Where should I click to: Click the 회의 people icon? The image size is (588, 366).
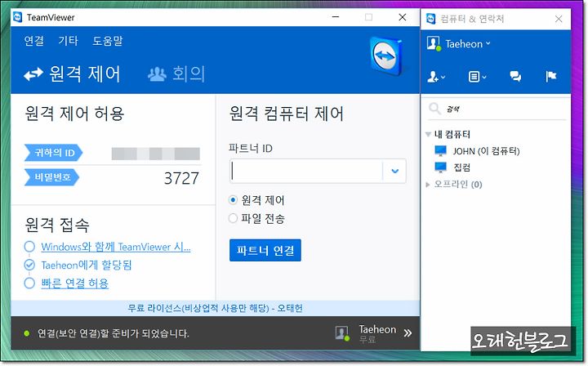[x=157, y=74]
